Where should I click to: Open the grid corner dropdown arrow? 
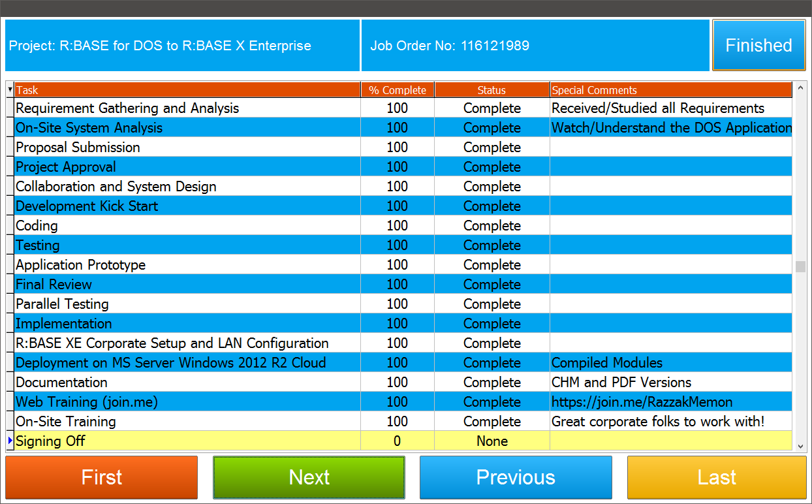pos(10,90)
